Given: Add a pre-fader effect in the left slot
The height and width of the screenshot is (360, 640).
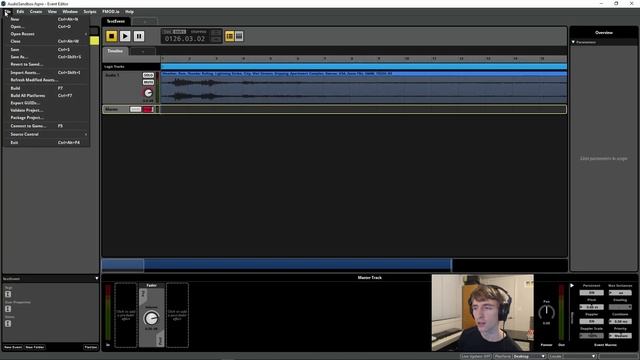Looking at the screenshot, I should coord(126,315).
